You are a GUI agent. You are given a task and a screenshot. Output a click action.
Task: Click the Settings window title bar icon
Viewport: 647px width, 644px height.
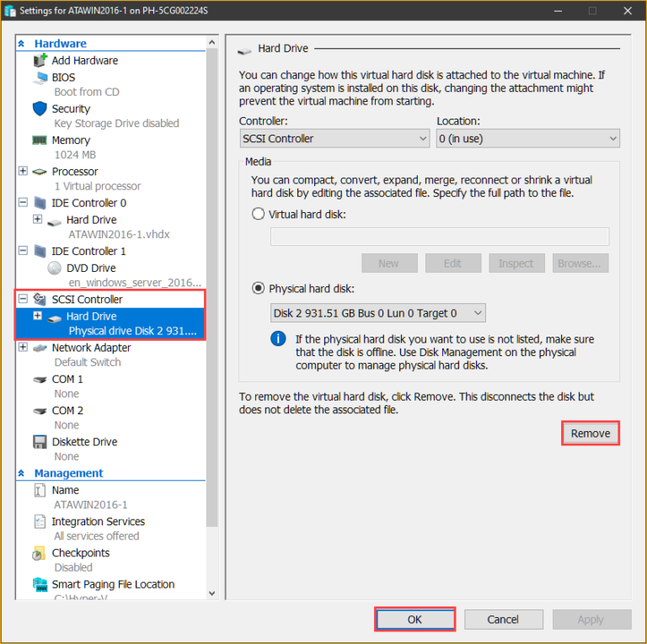[x=10, y=11]
